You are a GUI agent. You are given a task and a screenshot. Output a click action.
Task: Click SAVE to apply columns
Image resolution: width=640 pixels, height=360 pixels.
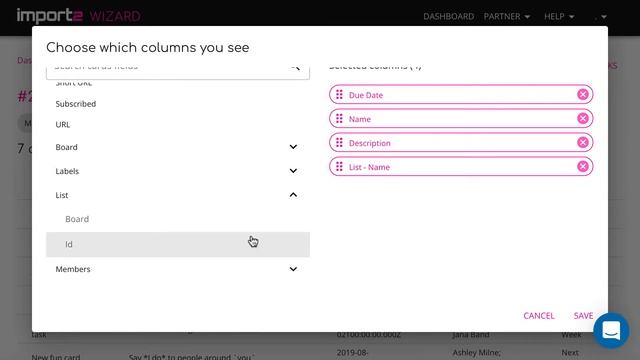click(x=583, y=316)
